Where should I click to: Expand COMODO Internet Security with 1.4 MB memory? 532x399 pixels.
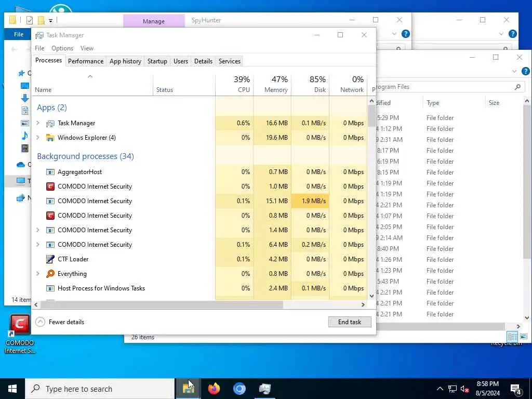38,230
